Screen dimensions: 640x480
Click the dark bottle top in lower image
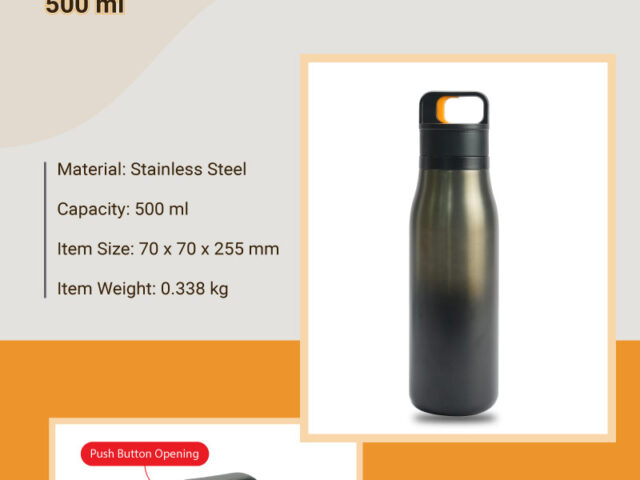220,476
